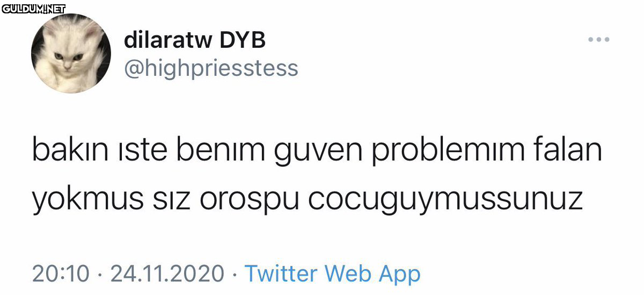Viewport: 644px width, 295px height.
Task: Click the 20:10 timestamp
Action: (x=61, y=274)
